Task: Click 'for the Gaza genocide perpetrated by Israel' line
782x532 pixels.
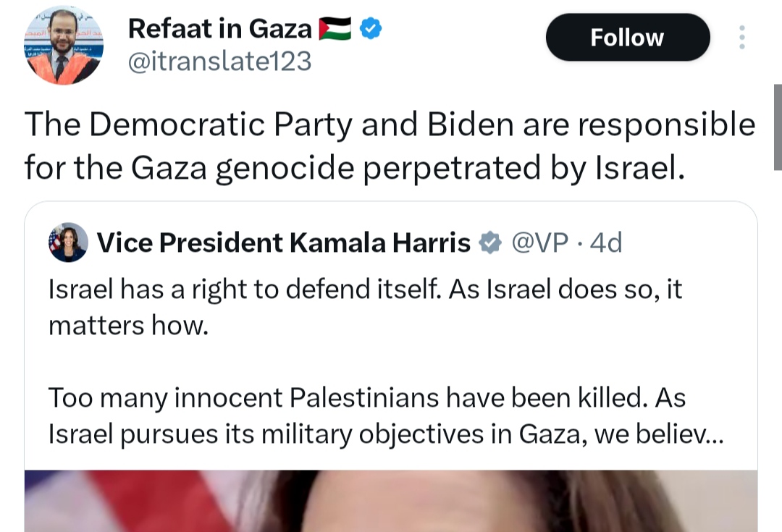Action: click(x=353, y=167)
